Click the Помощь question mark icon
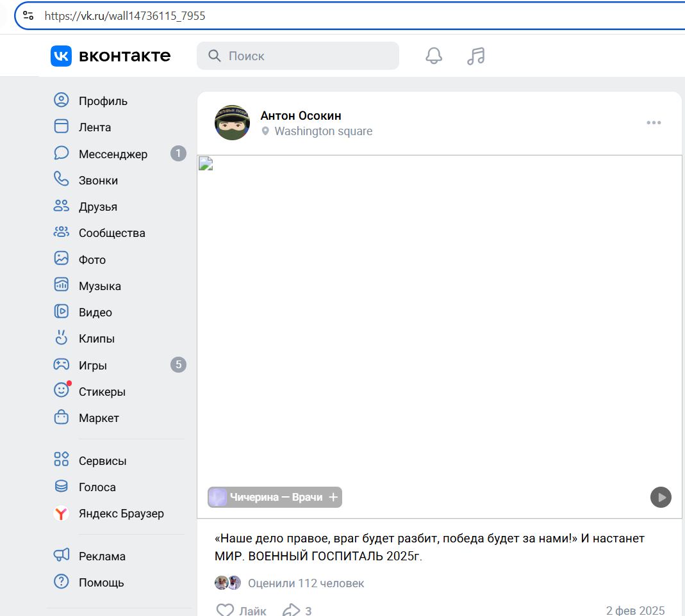The image size is (685, 616). click(61, 582)
